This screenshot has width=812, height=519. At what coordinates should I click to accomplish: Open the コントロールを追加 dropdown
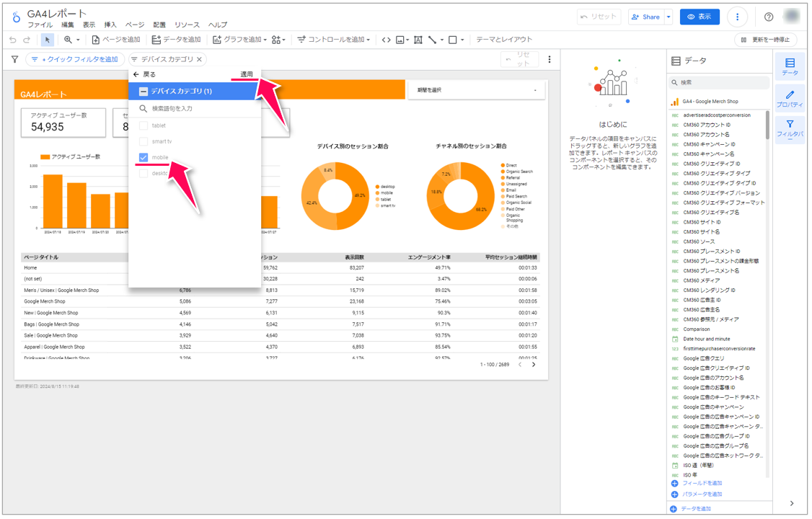coord(334,40)
